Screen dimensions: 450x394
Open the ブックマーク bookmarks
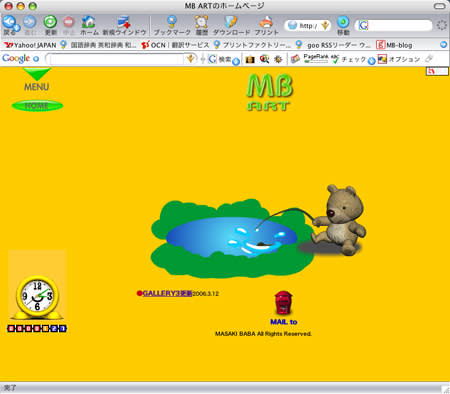(x=172, y=25)
